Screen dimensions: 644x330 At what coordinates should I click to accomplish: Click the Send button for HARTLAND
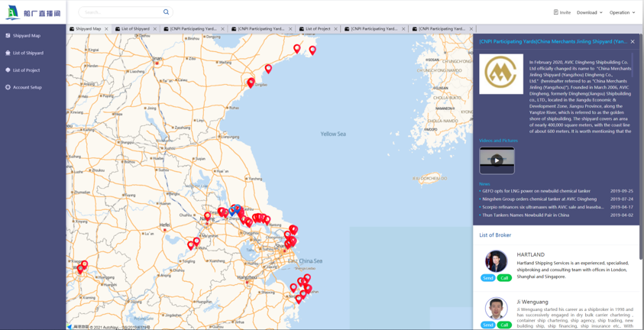coord(487,278)
